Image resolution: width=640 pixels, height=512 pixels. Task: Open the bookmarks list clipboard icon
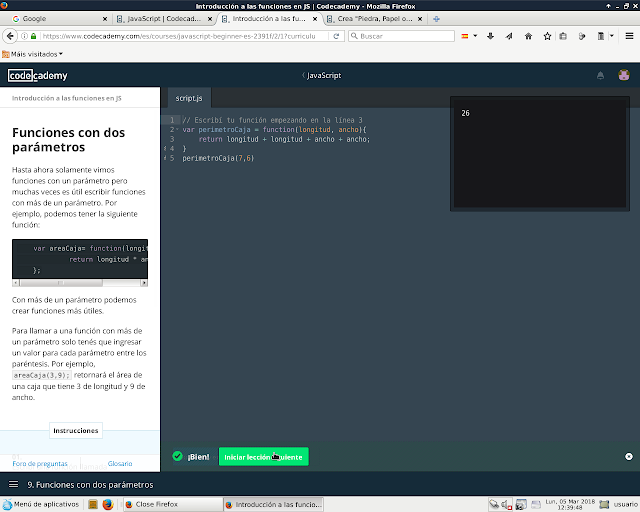pyautogui.click(x=563, y=36)
